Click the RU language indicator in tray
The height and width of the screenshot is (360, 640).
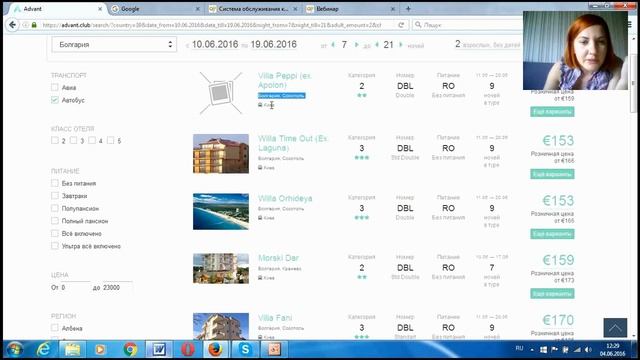(x=519, y=348)
